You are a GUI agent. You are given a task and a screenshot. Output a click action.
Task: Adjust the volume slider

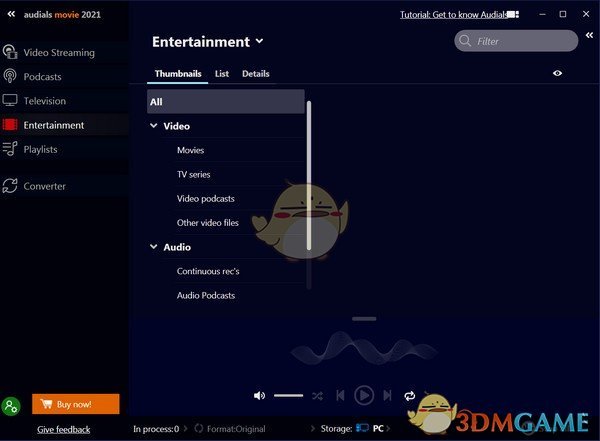(288, 395)
